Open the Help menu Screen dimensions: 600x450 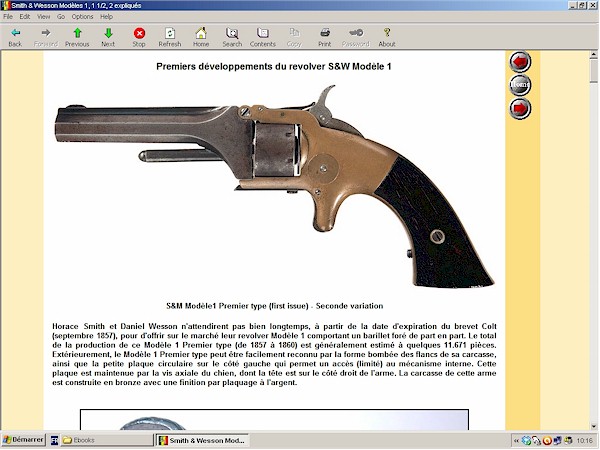pos(106,16)
